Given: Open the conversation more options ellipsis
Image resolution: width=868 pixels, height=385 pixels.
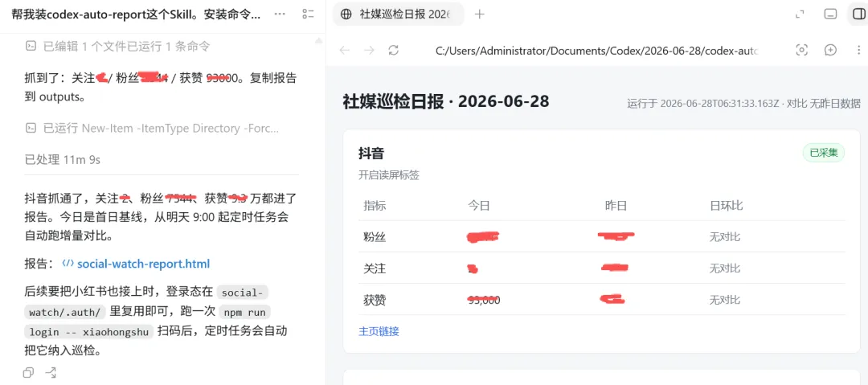Looking at the screenshot, I should (280, 14).
